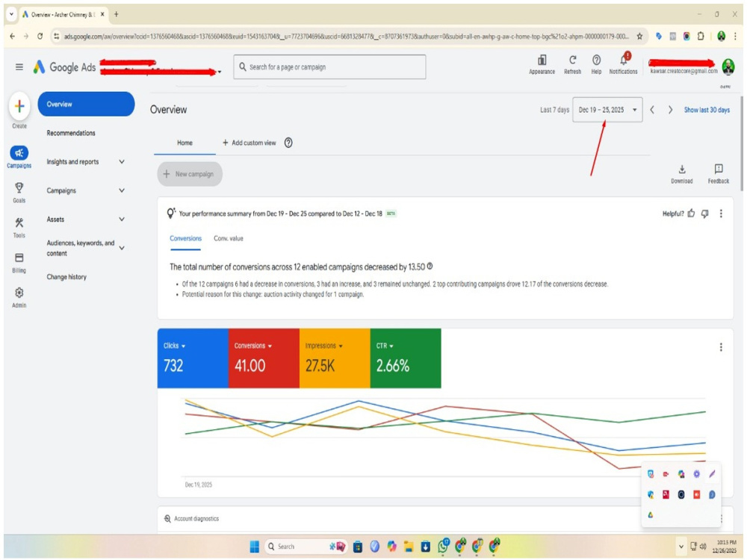Click the search for a page or campaign field
The width and height of the screenshot is (747, 560).
(x=329, y=67)
